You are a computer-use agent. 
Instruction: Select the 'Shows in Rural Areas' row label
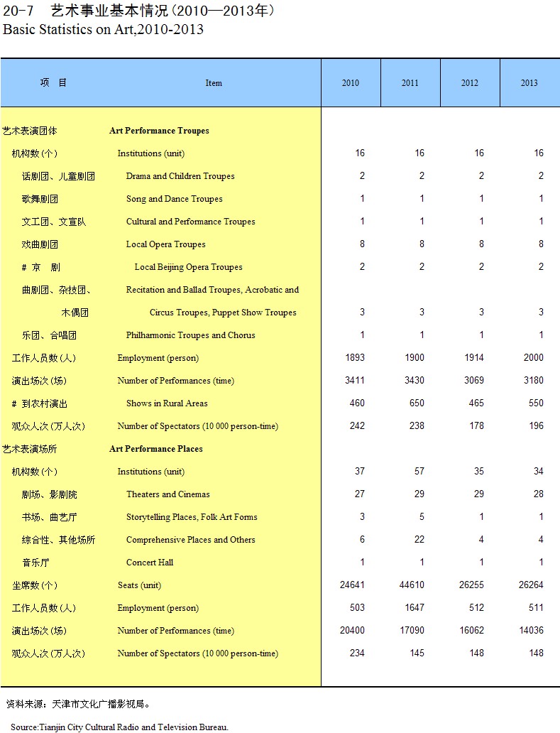[x=167, y=403]
